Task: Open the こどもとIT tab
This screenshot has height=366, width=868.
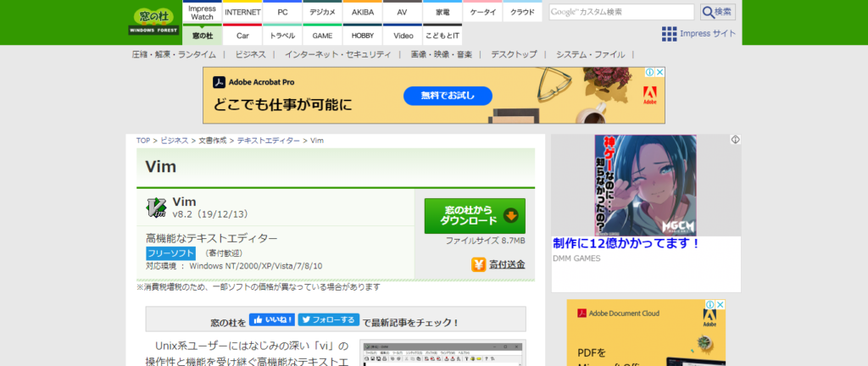Action: coord(442,36)
